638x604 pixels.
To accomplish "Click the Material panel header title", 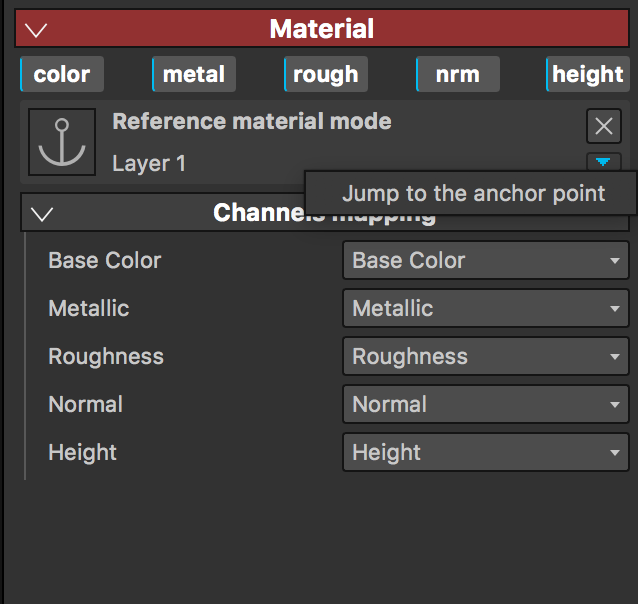I will tap(322, 29).
